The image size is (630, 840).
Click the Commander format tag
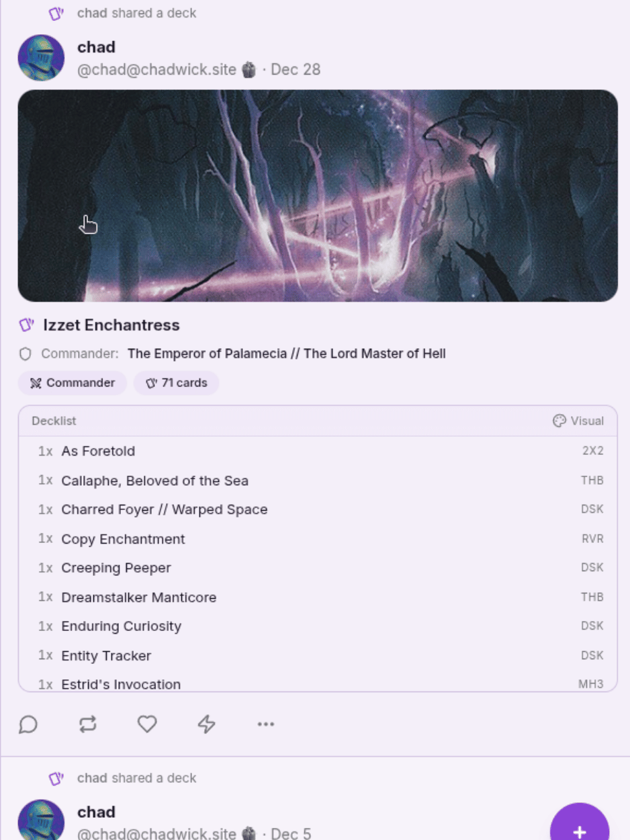click(x=73, y=383)
